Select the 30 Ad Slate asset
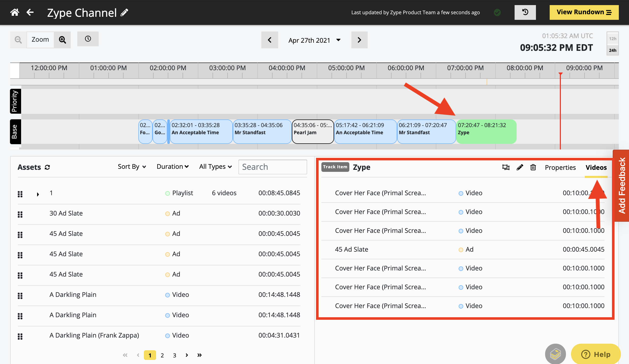Screen dimensions: 629x364 (159, 213)
